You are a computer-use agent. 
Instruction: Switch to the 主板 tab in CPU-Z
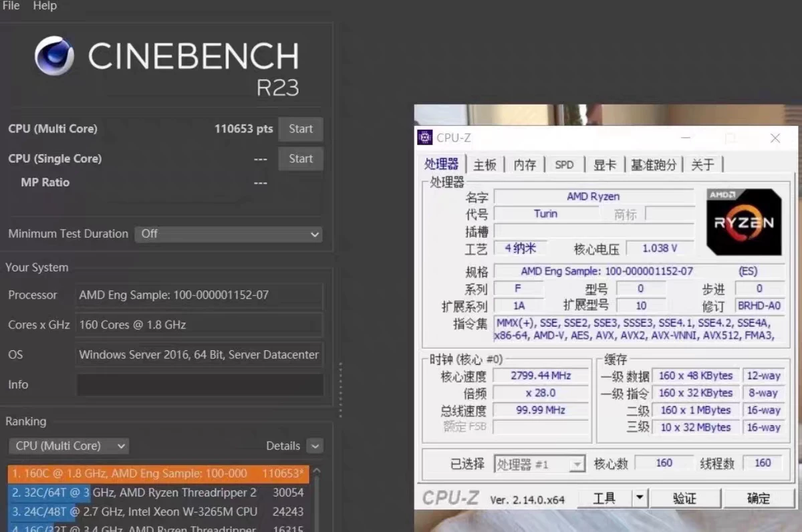tap(485, 165)
